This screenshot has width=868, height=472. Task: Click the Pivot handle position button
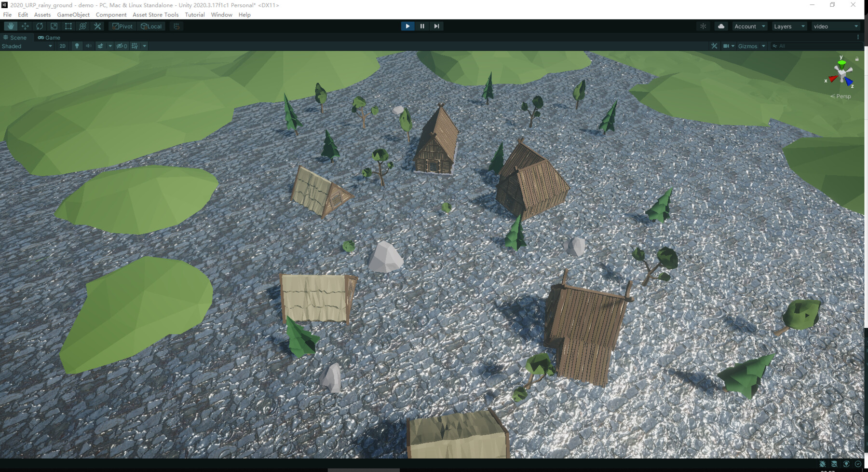pos(122,26)
